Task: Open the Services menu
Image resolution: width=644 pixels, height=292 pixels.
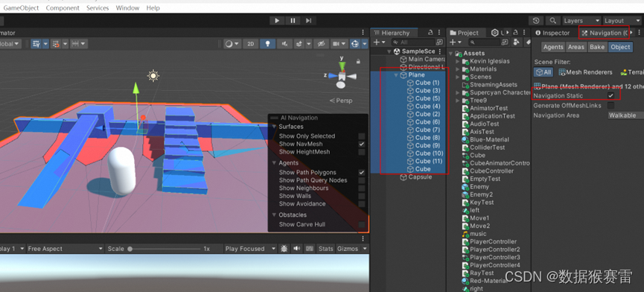Action: [98, 7]
